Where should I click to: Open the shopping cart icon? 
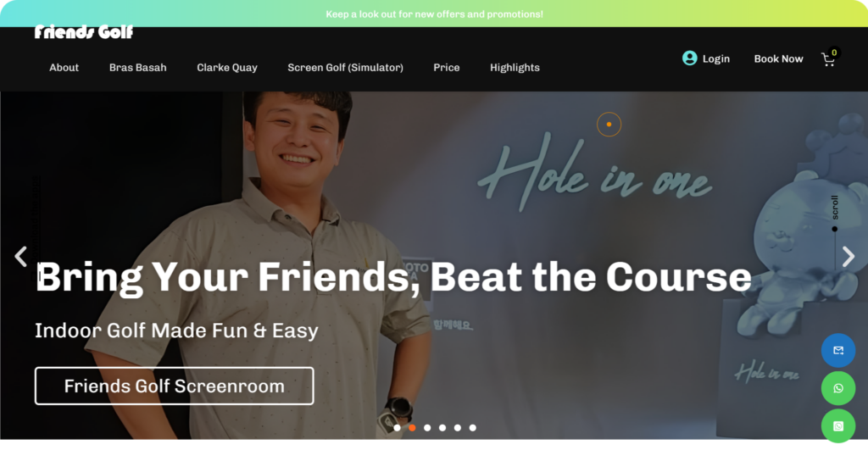828,59
